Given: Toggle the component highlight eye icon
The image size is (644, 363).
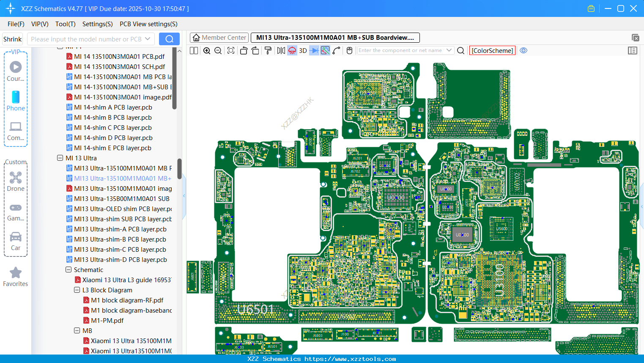Looking at the screenshot, I should click(523, 50).
